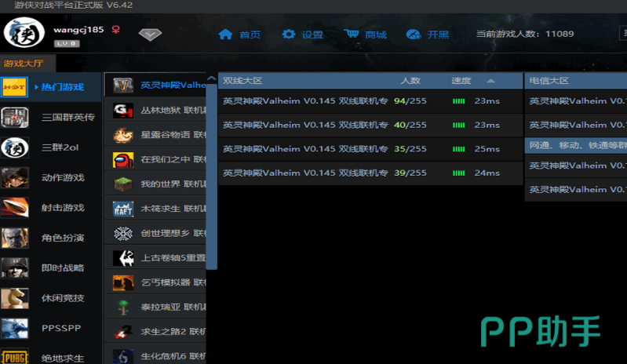
Task: Click the 双线大区 column header
Action: [x=242, y=81]
